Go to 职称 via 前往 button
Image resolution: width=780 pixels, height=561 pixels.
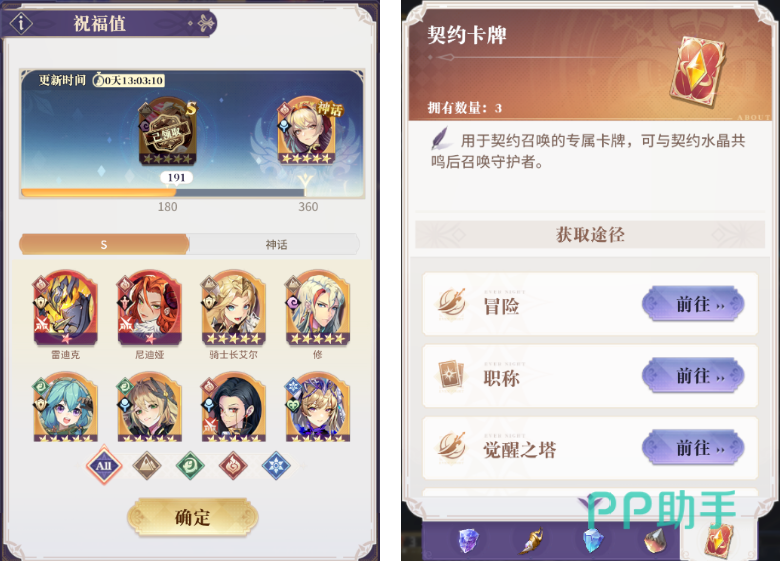point(693,375)
